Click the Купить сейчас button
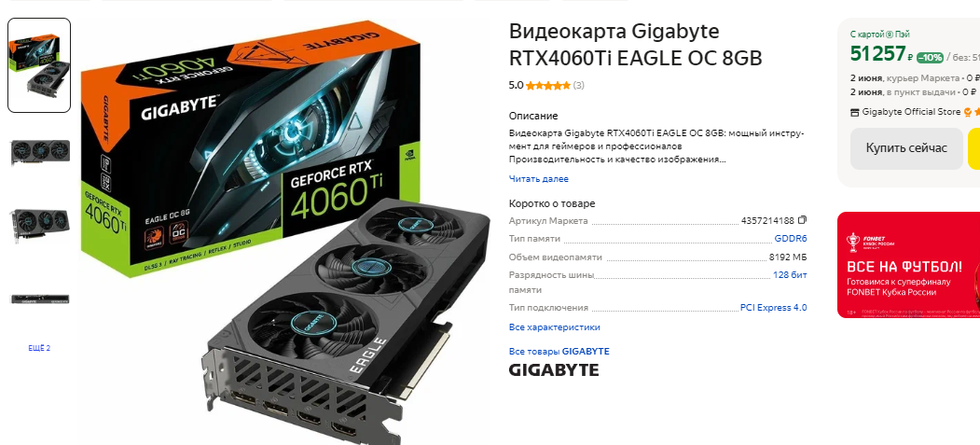Viewport: 980px width, 445px height. (906, 148)
